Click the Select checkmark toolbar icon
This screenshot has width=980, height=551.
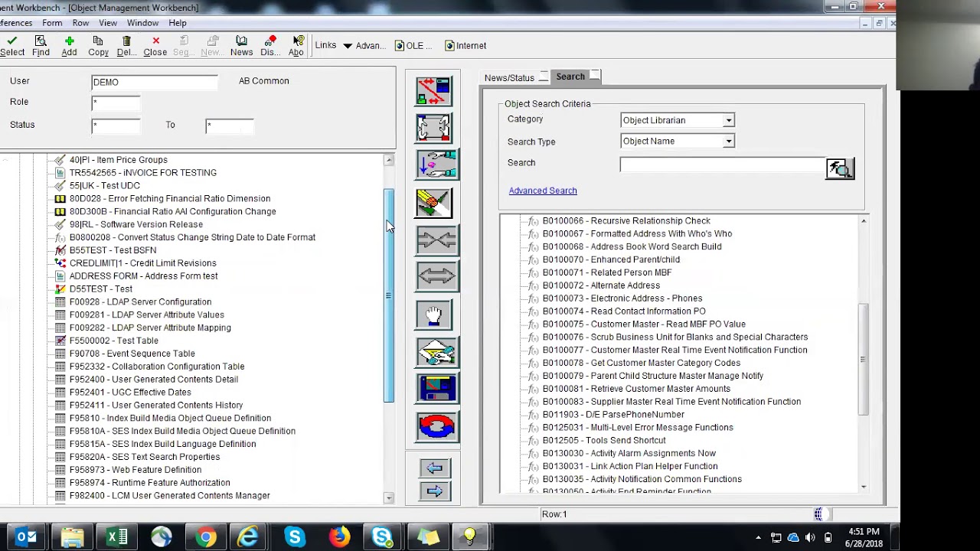coord(11,46)
